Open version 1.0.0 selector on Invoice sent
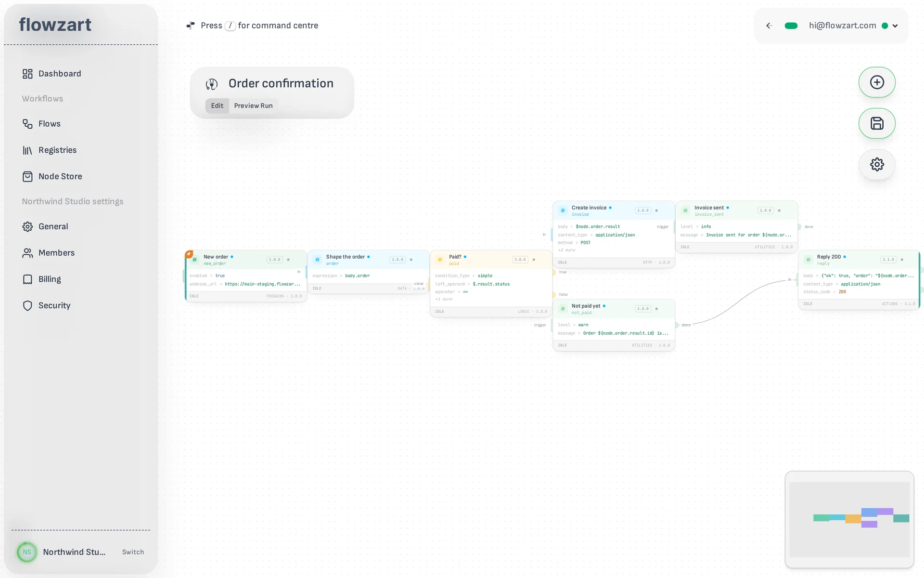The image size is (924, 578). click(766, 210)
